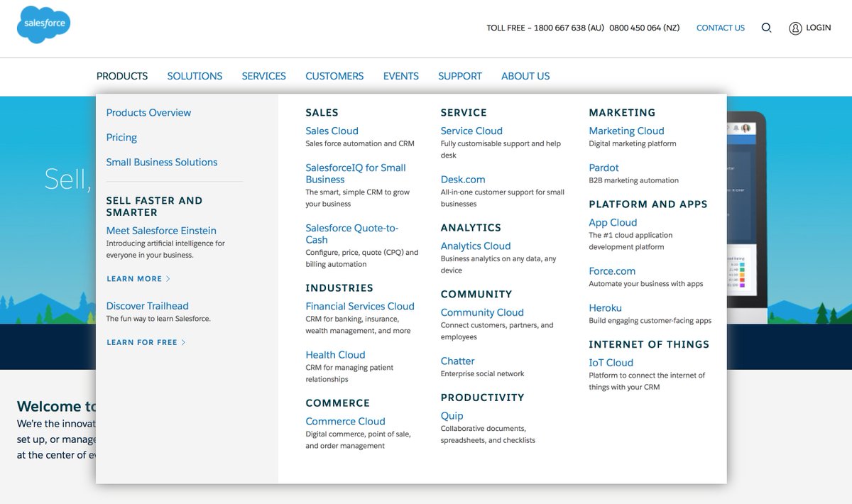Open the Events menu
Screen dimensions: 852x504
pyautogui.click(x=401, y=76)
